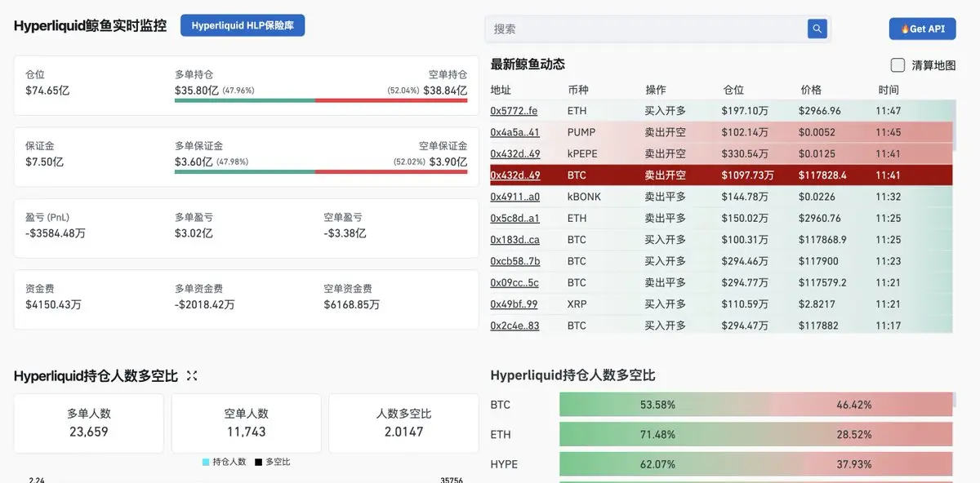Screen dimensions: 980x483
Task: Open address 0x09cc..5c link
Action: (514, 282)
